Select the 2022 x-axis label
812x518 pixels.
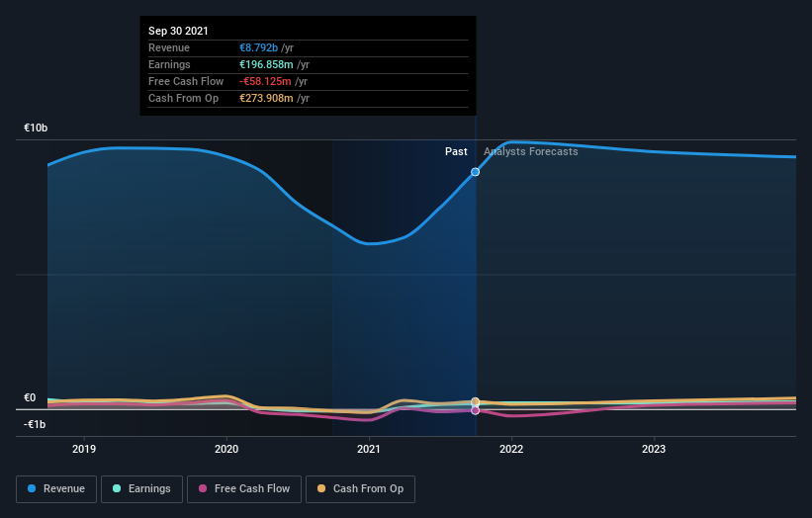click(511, 449)
